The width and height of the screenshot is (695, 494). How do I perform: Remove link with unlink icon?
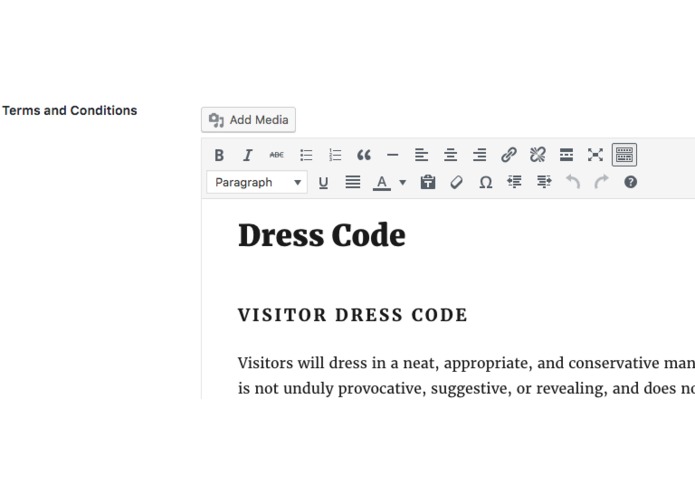point(538,155)
